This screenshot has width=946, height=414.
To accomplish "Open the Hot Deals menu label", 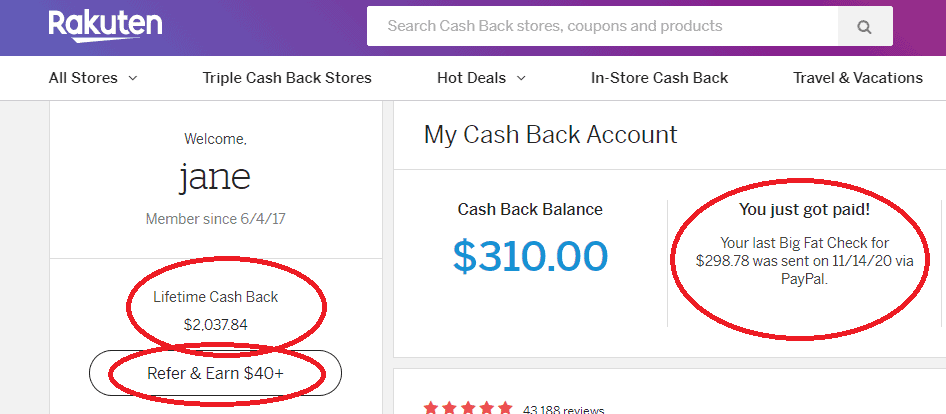I will pyautogui.click(x=471, y=78).
